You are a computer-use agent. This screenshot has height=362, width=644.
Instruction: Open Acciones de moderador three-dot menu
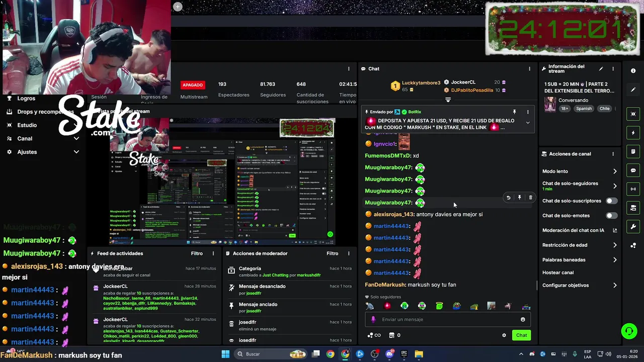click(349, 253)
